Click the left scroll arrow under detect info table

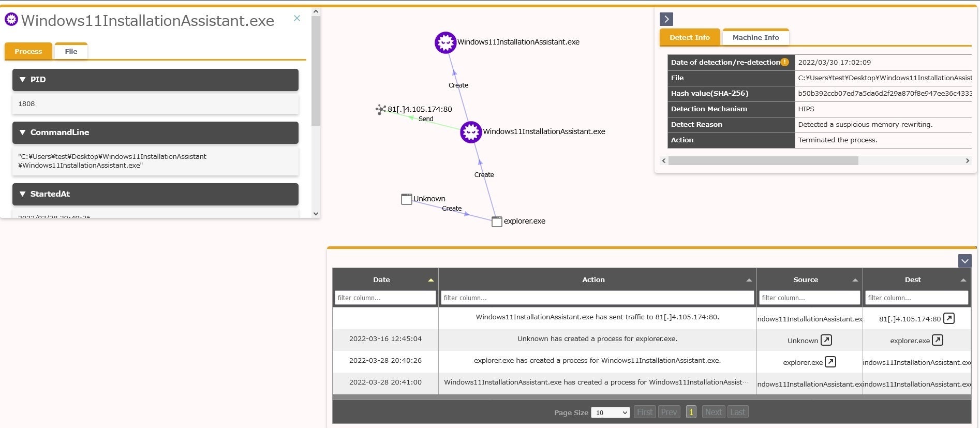click(x=664, y=161)
